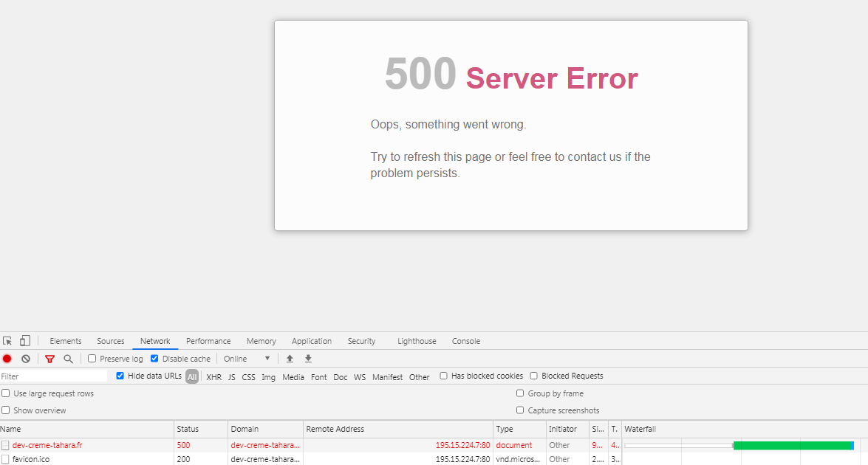The image size is (868, 465).
Task: Open the Online throttling dropdown
Action: coord(246,359)
